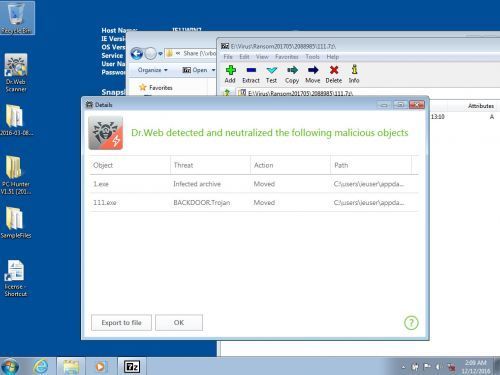
Task: Open 7-Zip from the taskbar
Action: coord(132,367)
